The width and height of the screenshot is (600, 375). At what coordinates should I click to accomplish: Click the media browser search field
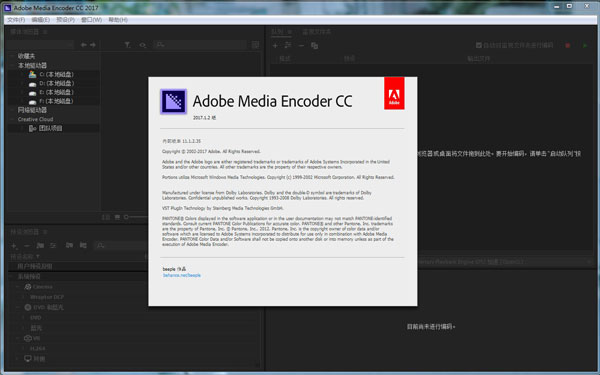pyautogui.click(x=200, y=45)
